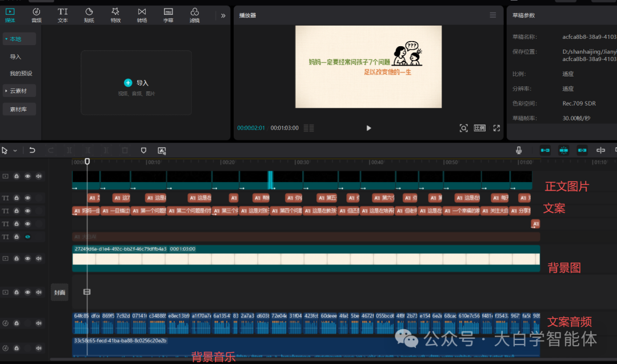Mute the background music track 33c58c65
Viewport: 617px width, 364px height.
pos(39,348)
